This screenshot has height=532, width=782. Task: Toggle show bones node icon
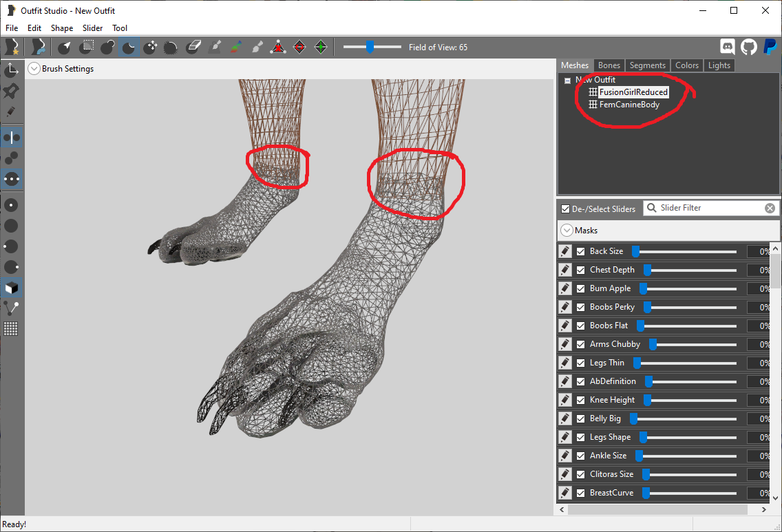tap(11, 308)
